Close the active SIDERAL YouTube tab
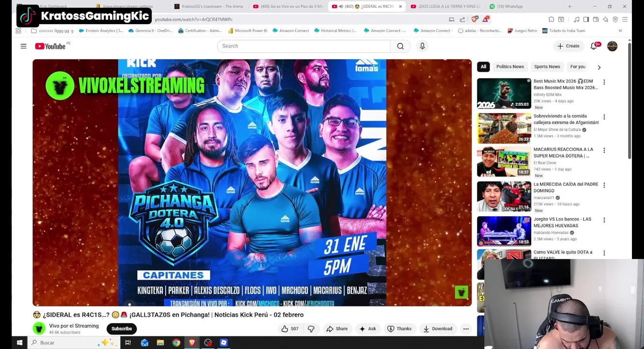 point(400,6)
